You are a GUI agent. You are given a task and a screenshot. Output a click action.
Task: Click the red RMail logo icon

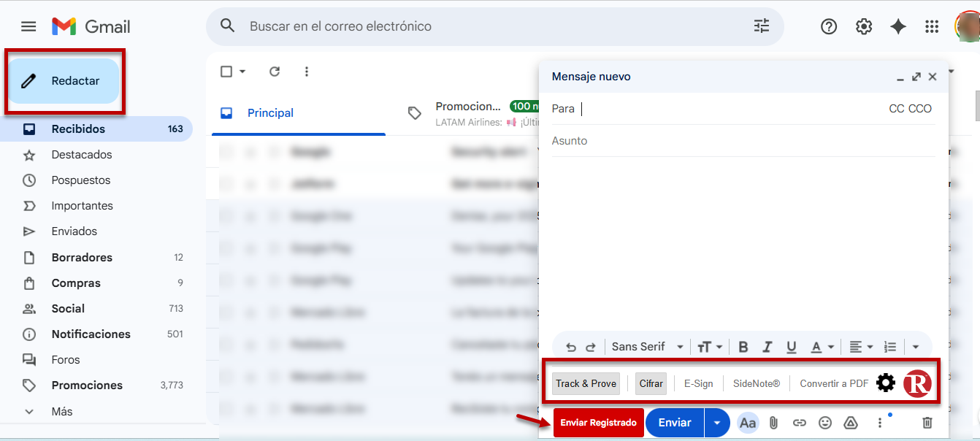(917, 383)
